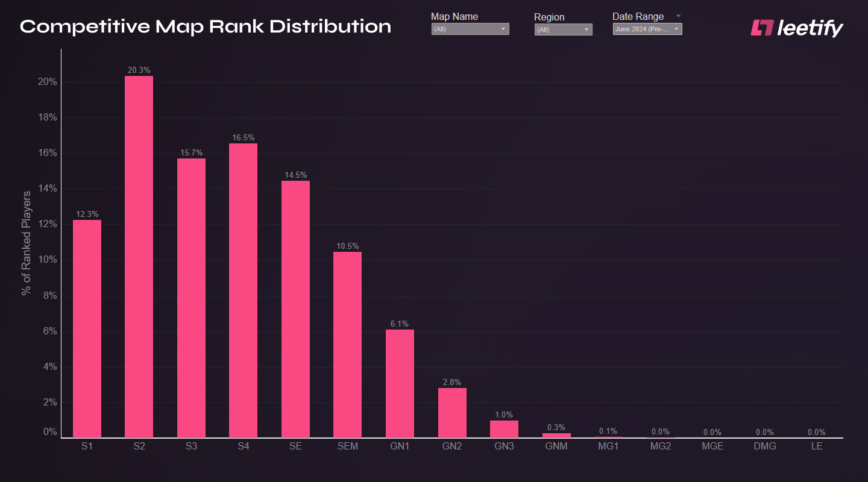Image resolution: width=868 pixels, height=482 pixels.
Task: Click the '% of Ranked Players' axis title
Action: pos(27,243)
